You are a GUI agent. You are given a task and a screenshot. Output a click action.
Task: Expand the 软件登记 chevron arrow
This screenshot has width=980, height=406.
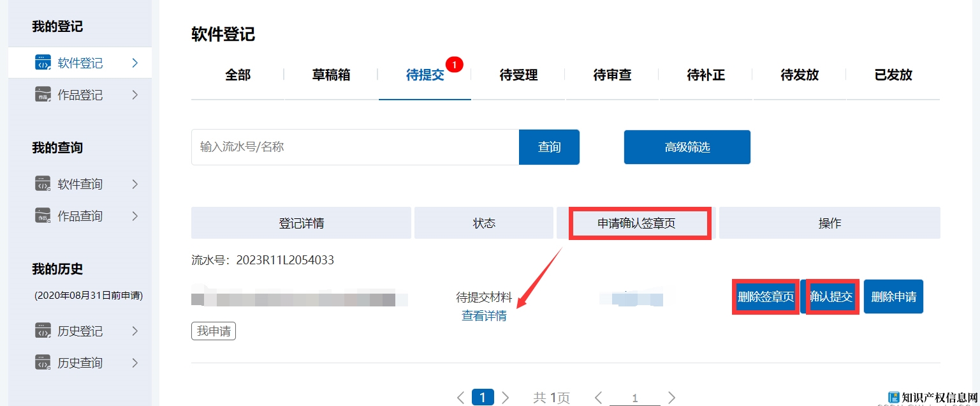(x=135, y=63)
